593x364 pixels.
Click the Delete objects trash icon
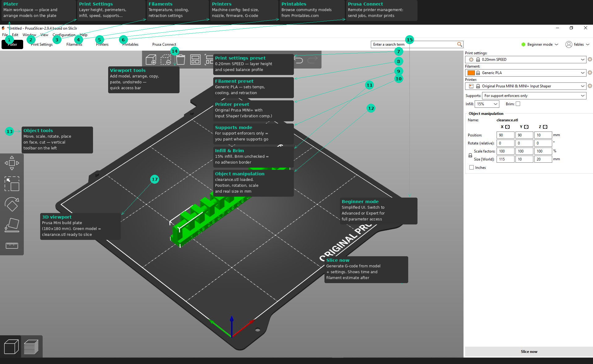pyautogui.click(x=181, y=59)
